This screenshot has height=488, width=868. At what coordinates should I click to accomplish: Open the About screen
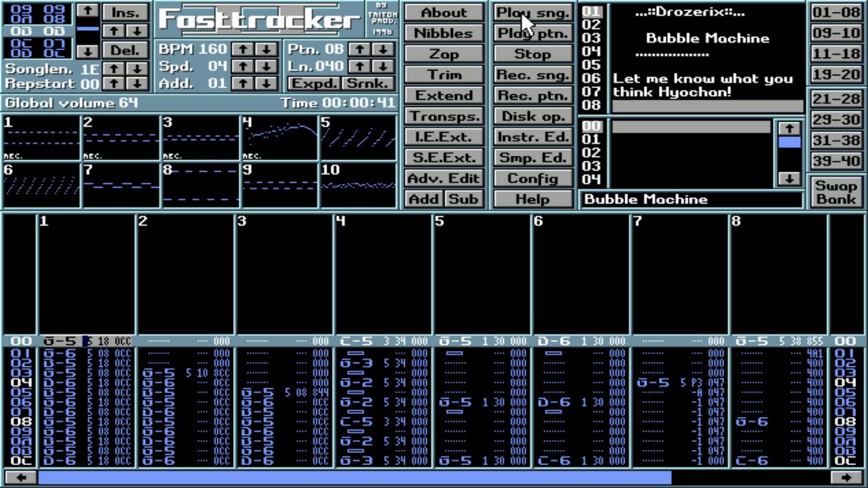(x=443, y=12)
